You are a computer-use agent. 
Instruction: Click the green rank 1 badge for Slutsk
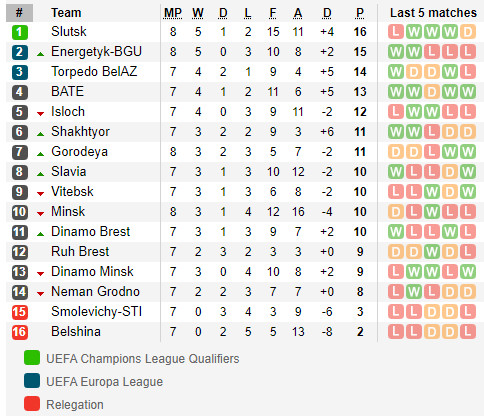coord(20,32)
